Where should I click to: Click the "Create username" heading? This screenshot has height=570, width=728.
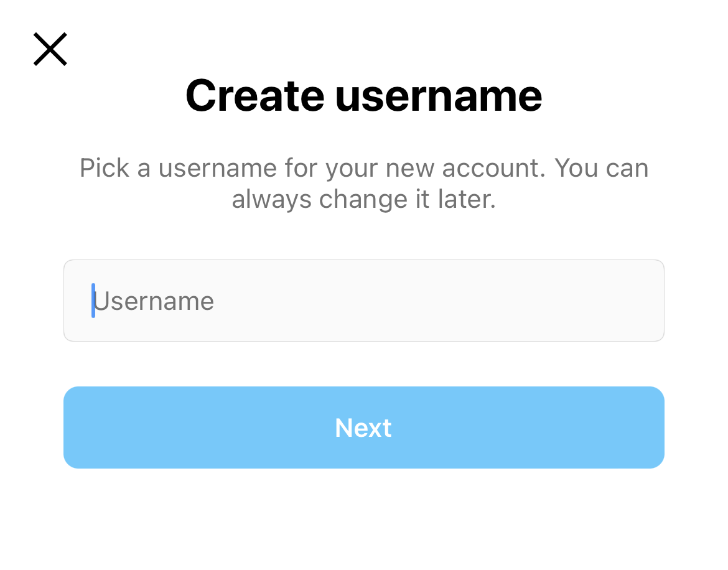click(363, 95)
